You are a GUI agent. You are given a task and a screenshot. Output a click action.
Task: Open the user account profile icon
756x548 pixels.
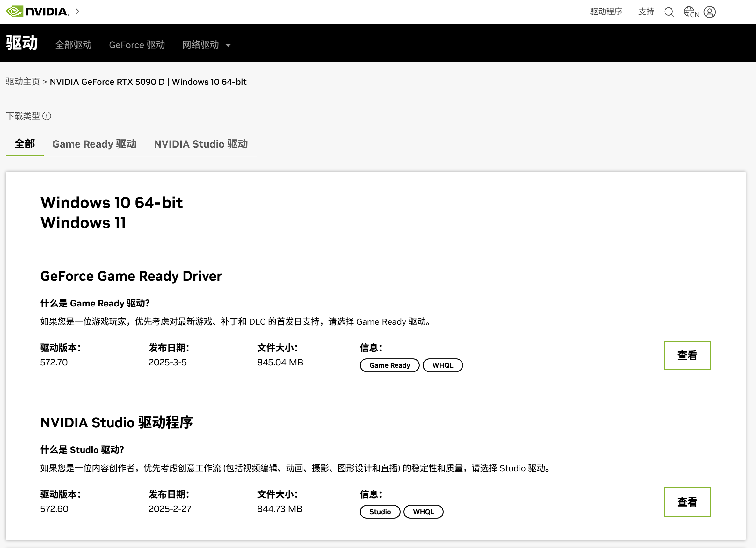tap(710, 12)
